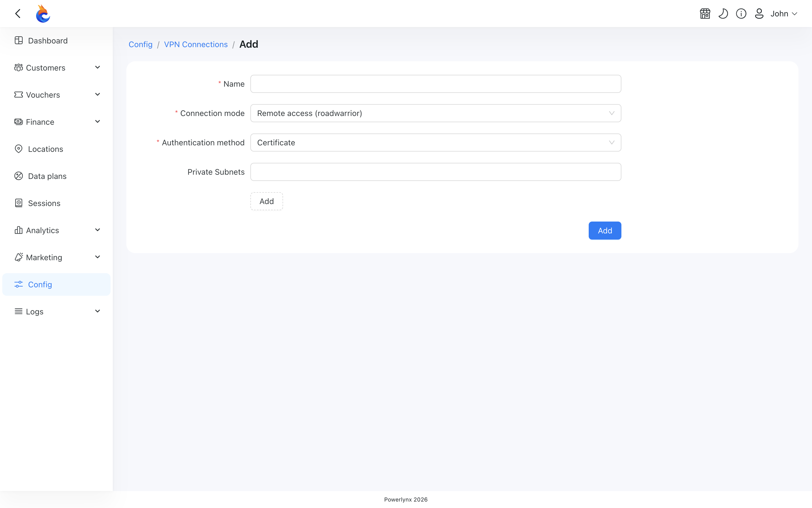Image resolution: width=812 pixels, height=508 pixels.
Task: Expand the Finance menu chevron
Action: click(x=98, y=121)
